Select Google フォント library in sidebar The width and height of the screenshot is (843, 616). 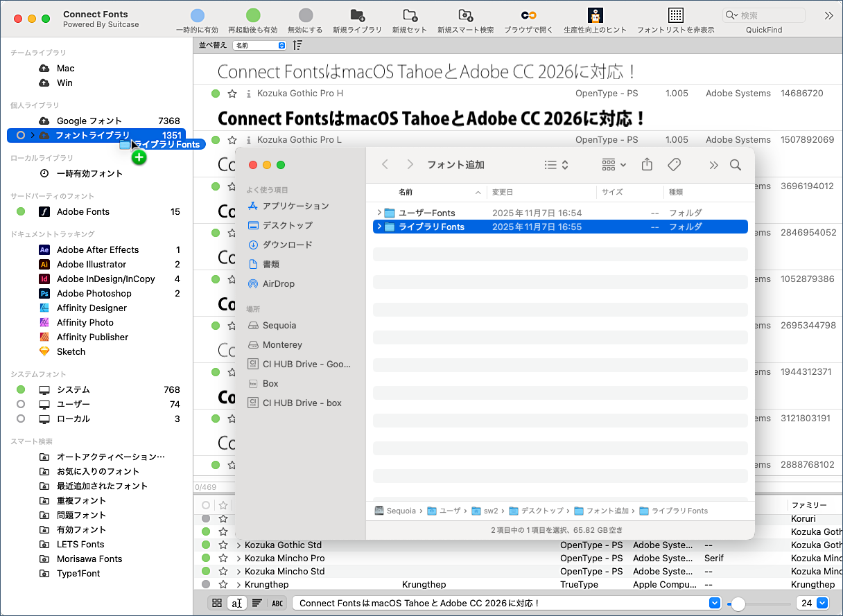pos(89,121)
